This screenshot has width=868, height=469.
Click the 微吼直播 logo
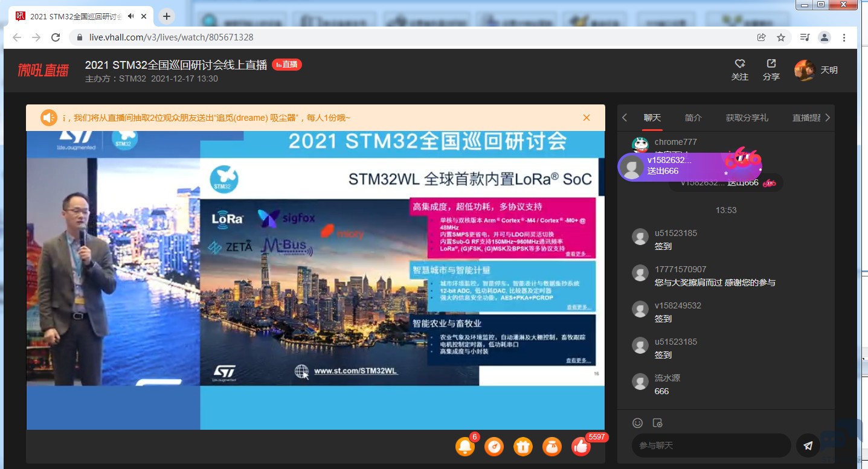(43, 70)
